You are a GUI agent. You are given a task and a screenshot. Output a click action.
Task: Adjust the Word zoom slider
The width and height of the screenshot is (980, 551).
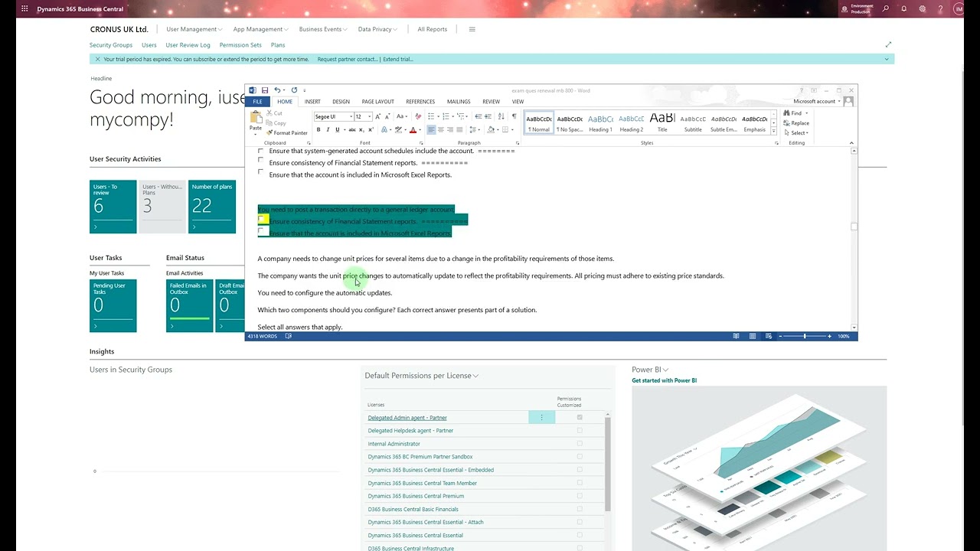tap(805, 336)
